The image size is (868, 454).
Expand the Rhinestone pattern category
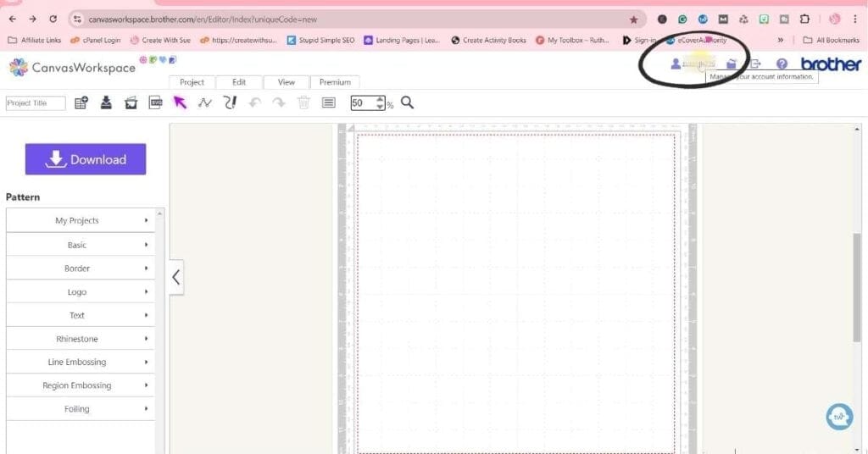[x=81, y=339]
